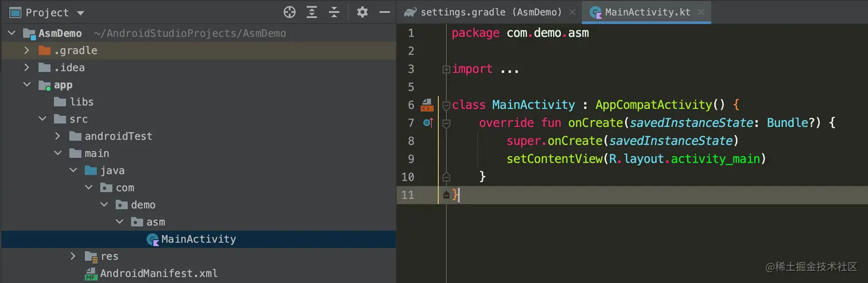Viewport: 868px width, 283px height.
Task: Hide the Project tool window
Action: coord(385,12)
